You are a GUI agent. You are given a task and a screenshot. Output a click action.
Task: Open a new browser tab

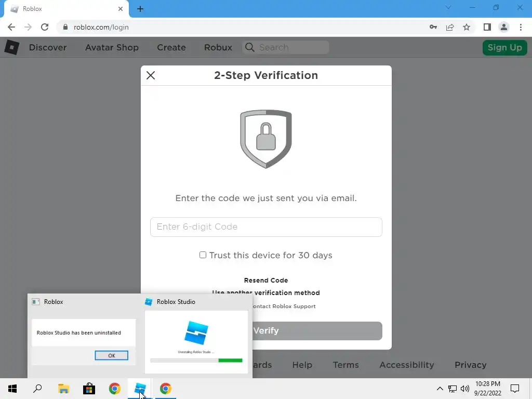pyautogui.click(x=140, y=9)
